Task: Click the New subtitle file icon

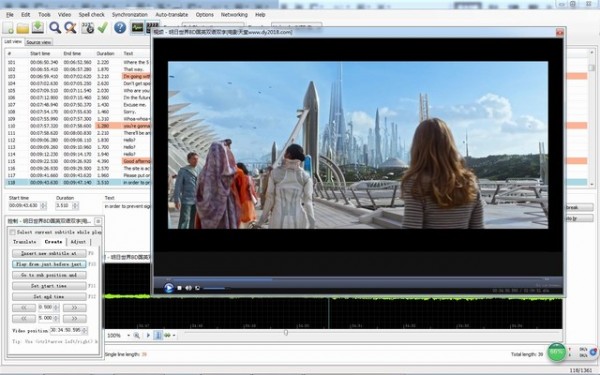Action: point(8,28)
